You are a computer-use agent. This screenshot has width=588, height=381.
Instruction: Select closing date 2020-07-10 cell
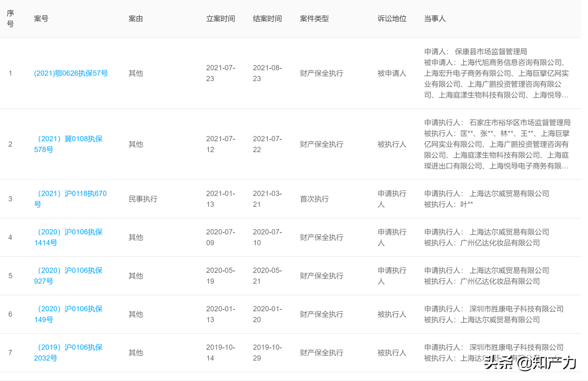(267, 237)
